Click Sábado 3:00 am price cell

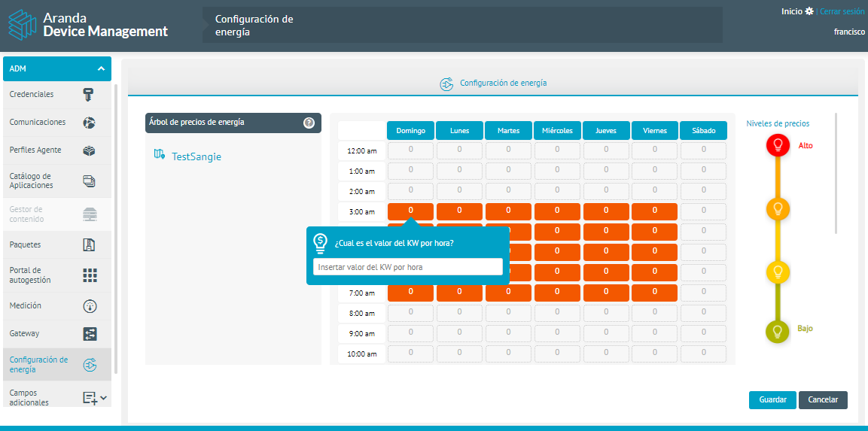704,211
